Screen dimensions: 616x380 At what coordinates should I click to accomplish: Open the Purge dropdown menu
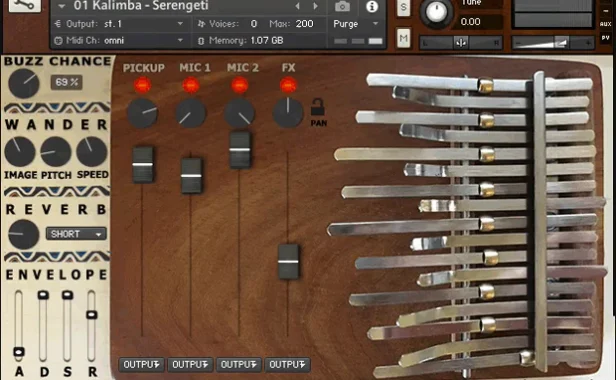[x=356, y=24]
